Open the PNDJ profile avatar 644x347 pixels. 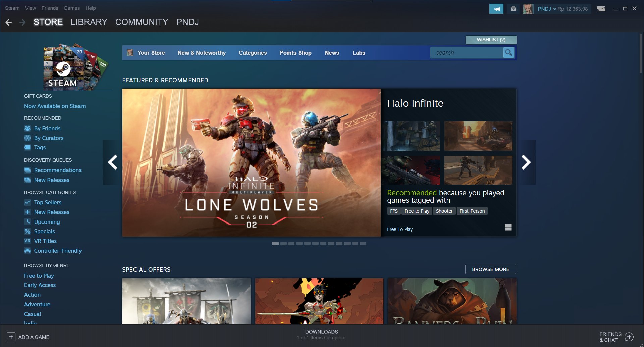pos(528,9)
